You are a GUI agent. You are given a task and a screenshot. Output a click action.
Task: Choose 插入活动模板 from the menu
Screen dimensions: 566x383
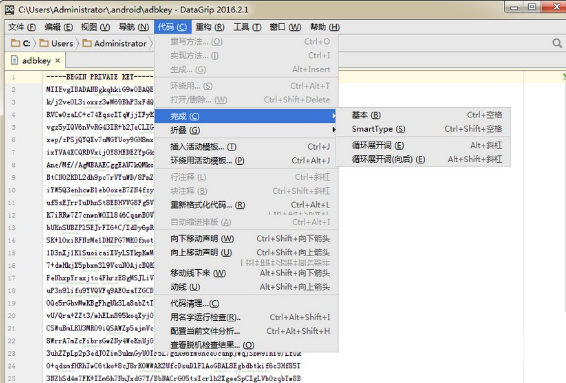coord(246,147)
